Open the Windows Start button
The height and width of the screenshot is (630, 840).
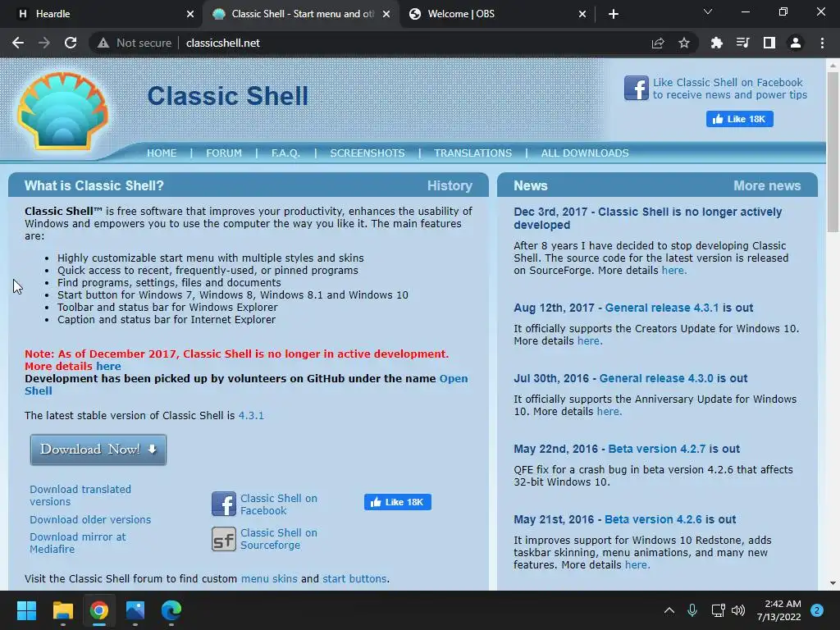pos(26,610)
